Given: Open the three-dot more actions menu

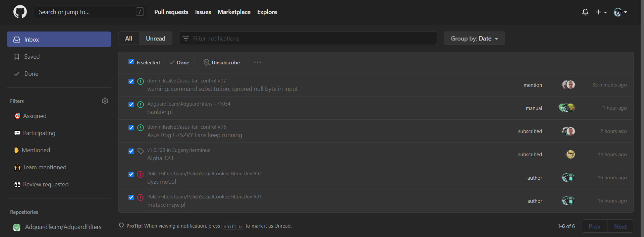Looking at the screenshot, I should point(257,62).
